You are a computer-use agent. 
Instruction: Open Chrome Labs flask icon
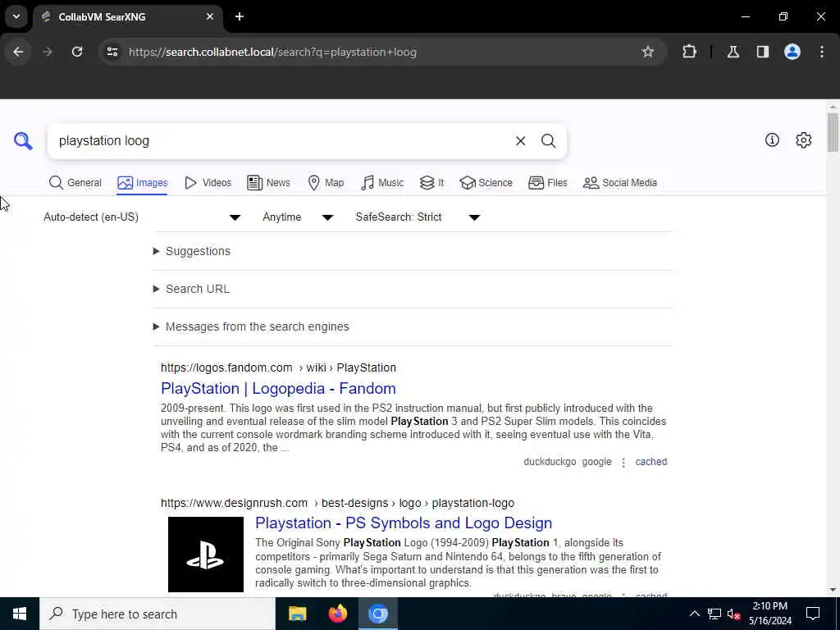pyautogui.click(x=733, y=52)
